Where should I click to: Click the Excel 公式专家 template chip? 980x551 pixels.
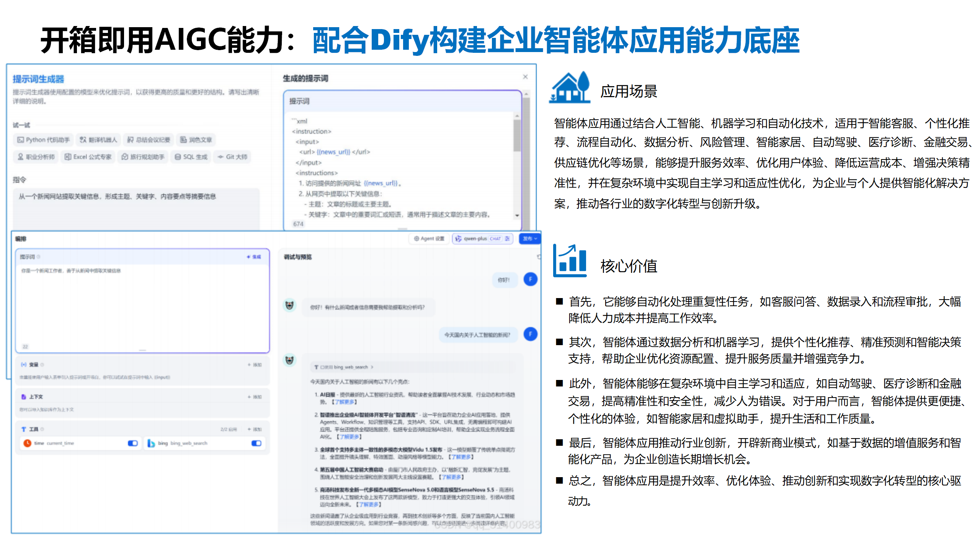tap(88, 157)
